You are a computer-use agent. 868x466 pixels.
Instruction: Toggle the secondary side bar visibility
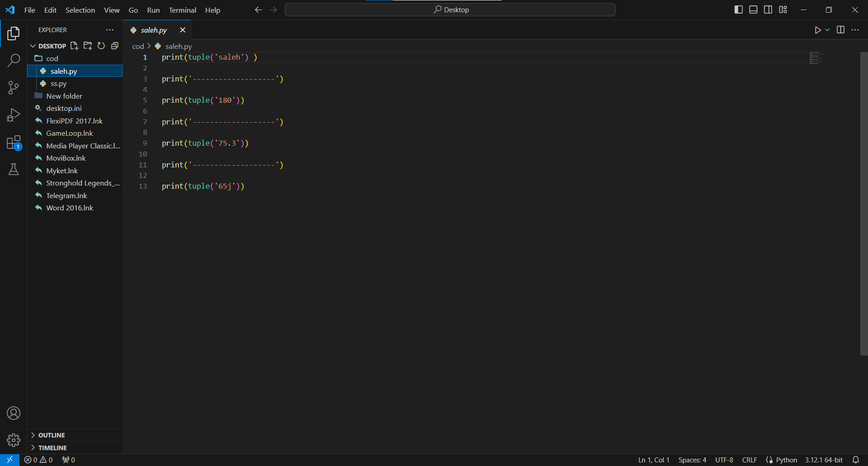tap(768, 10)
